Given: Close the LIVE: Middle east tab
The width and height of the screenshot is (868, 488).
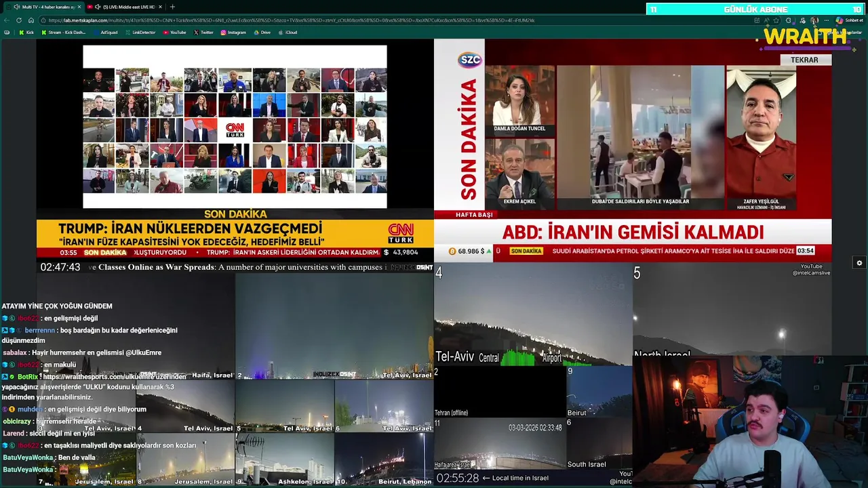Looking at the screenshot, I should click(x=160, y=7).
